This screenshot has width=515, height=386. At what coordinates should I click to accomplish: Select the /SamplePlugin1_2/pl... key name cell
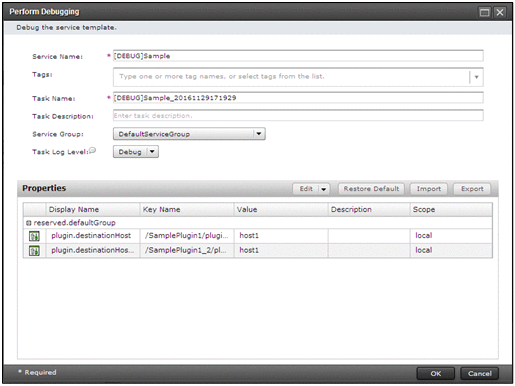(186, 250)
